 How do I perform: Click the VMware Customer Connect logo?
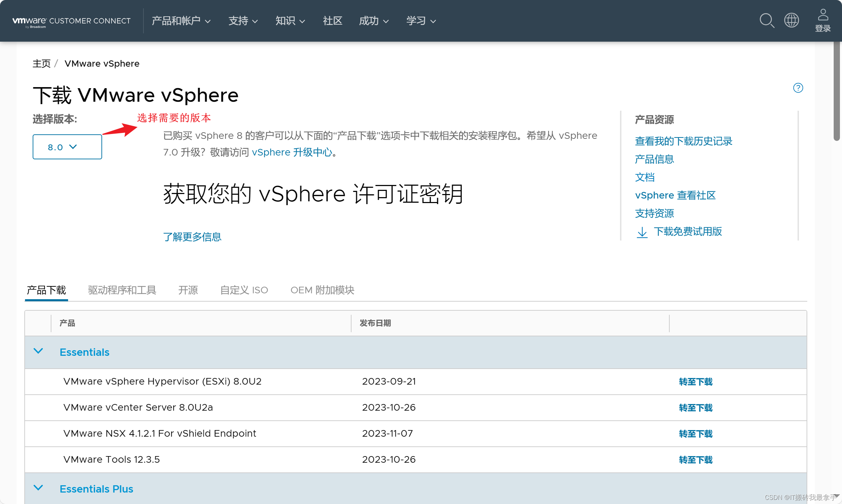(71, 21)
